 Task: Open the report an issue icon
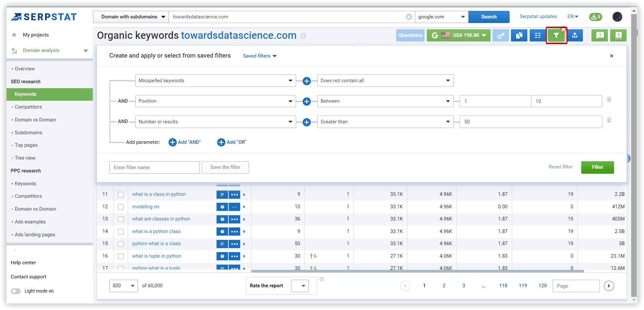[x=600, y=35]
